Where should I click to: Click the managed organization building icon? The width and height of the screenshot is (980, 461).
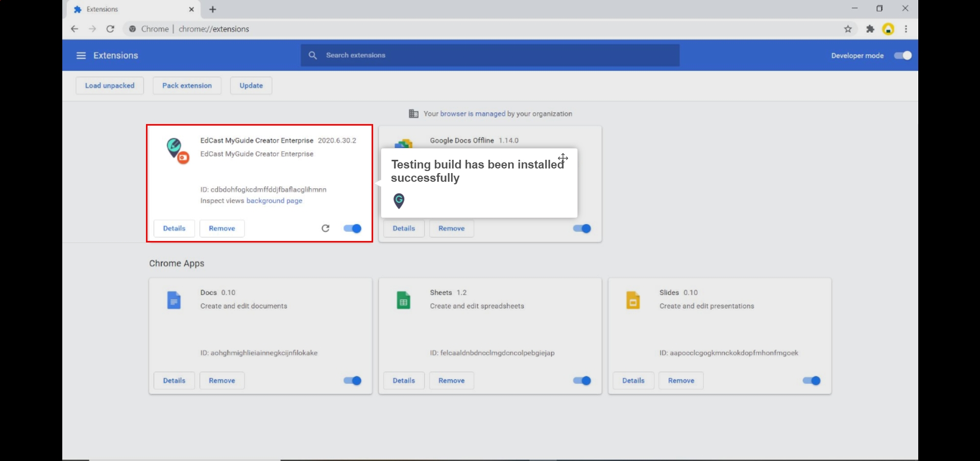coord(413,114)
